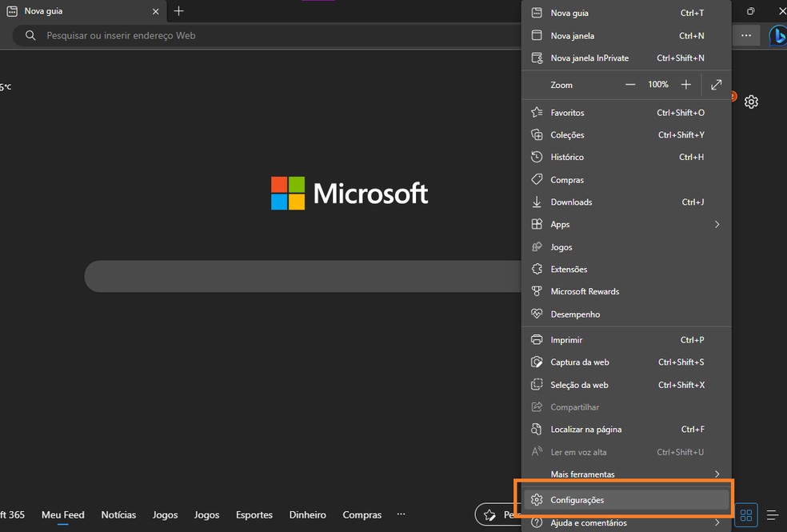Expand the Ajuda e comentários submenu arrow

pos(717,523)
